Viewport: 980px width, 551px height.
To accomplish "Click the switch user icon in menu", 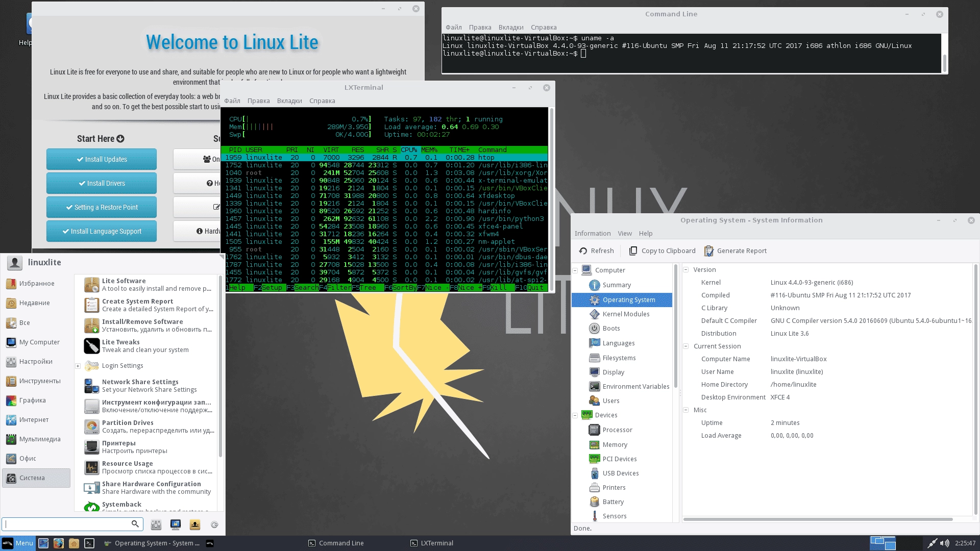I will click(195, 524).
